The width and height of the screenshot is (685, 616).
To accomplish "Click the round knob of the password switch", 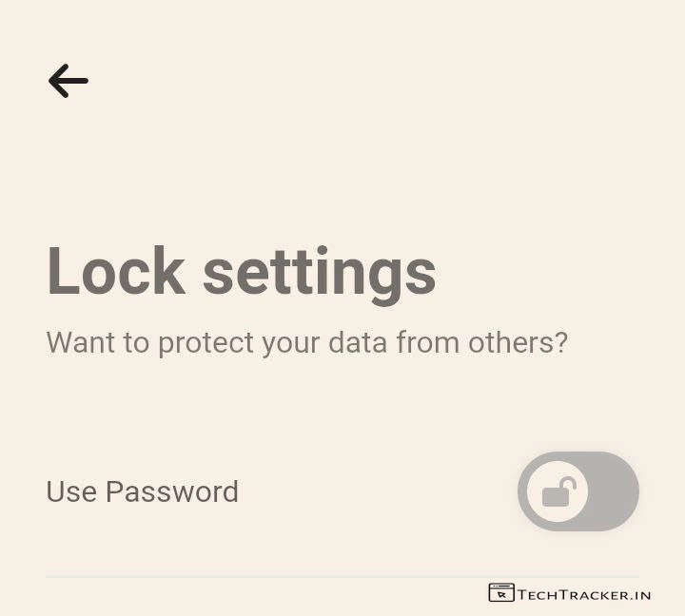I will pyautogui.click(x=558, y=491).
